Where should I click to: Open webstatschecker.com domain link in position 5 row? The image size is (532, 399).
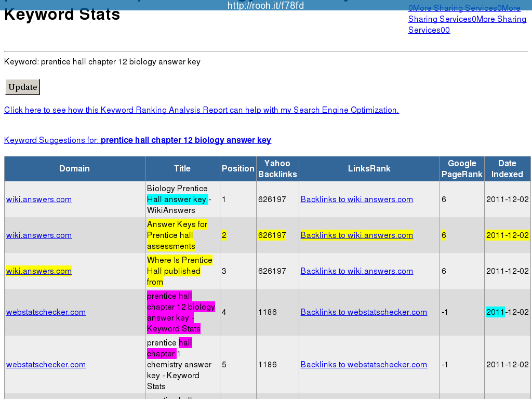(x=46, y=365)
